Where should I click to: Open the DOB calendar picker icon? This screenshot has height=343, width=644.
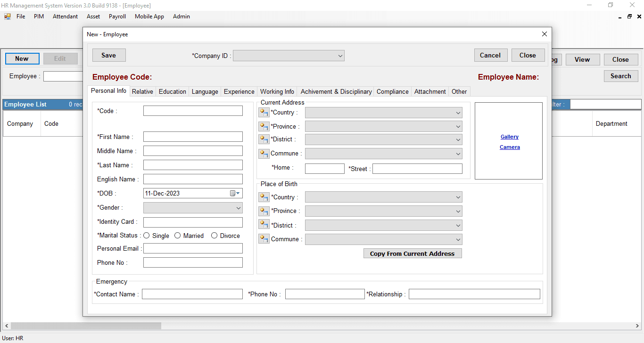pos(234,193)
